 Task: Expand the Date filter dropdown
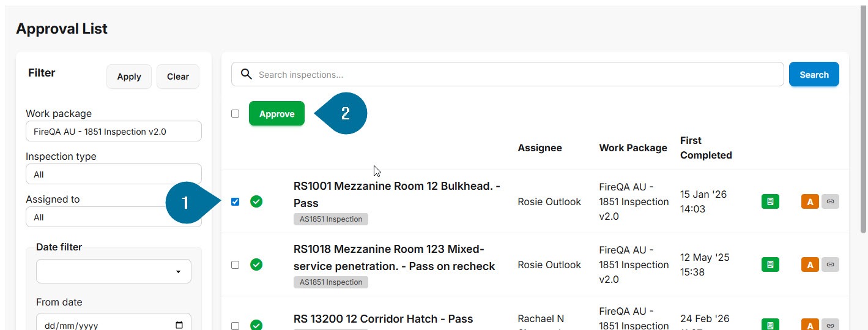pos(114,271)
